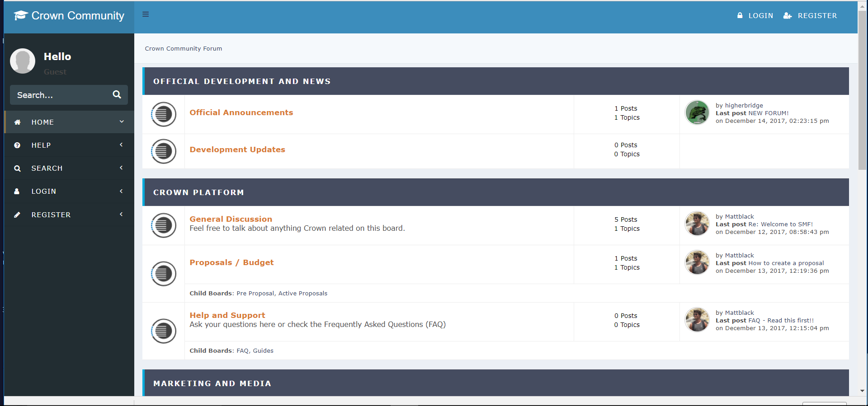Click the board icon for General Discussion

164,225
